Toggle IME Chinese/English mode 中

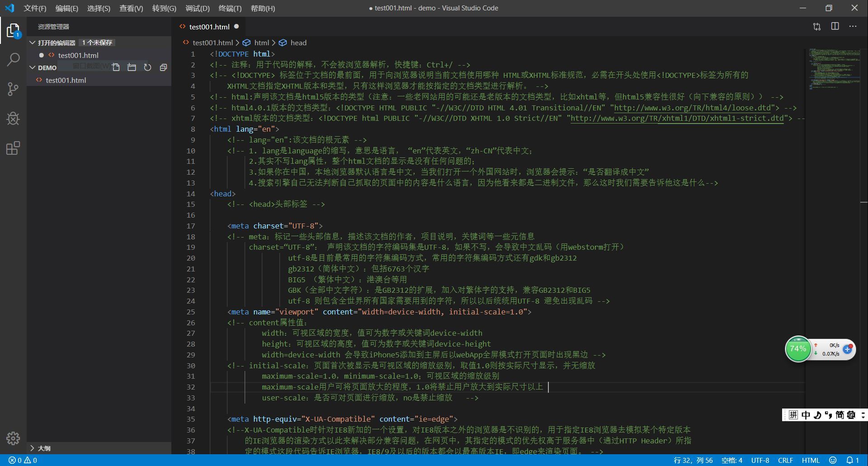(806, 415)
